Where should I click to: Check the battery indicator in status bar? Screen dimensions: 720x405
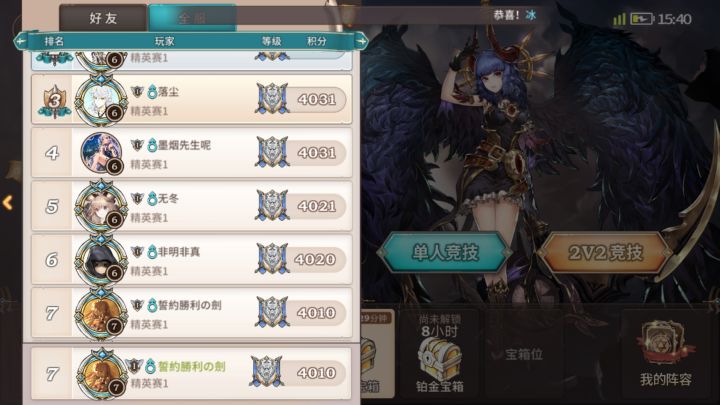tap(641, 19)
